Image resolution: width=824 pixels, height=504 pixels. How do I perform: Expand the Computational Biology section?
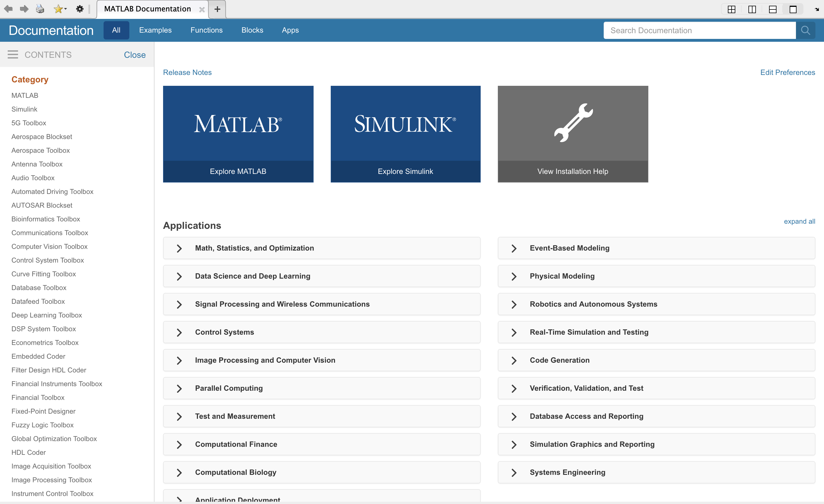322,473
